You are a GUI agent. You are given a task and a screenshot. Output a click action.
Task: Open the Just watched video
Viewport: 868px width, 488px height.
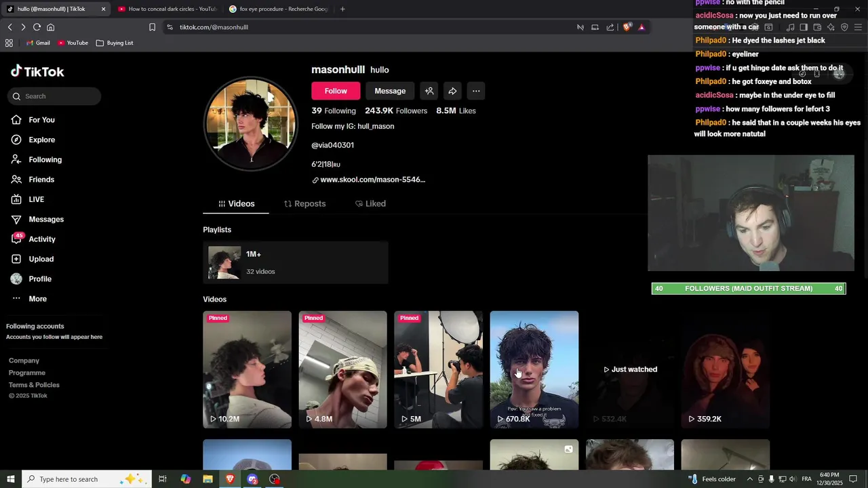629,369
